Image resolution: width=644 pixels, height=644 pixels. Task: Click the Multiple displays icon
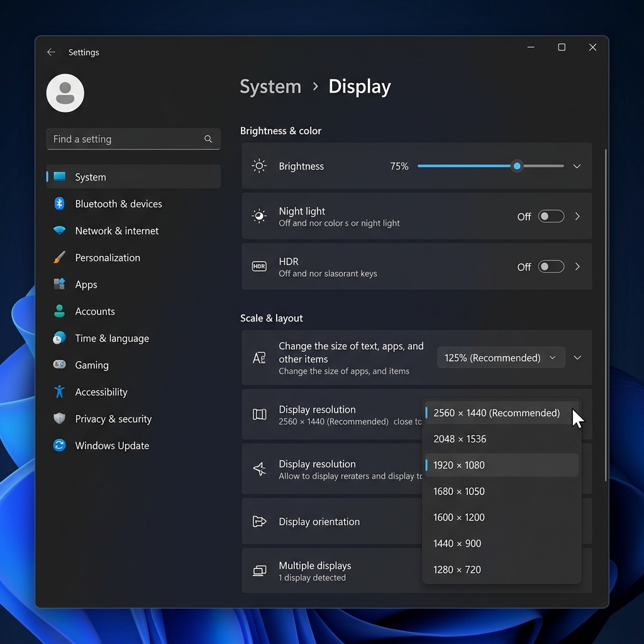259,570
